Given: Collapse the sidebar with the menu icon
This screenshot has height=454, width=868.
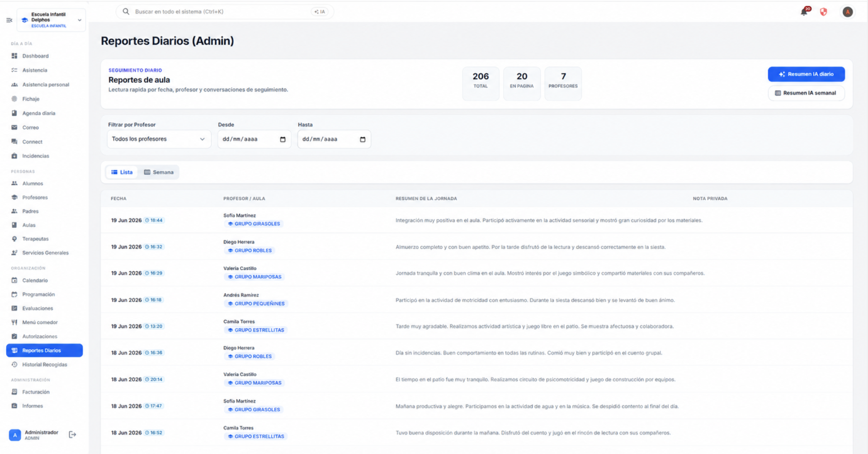Looking at the screenshot, I should point(9,20).
